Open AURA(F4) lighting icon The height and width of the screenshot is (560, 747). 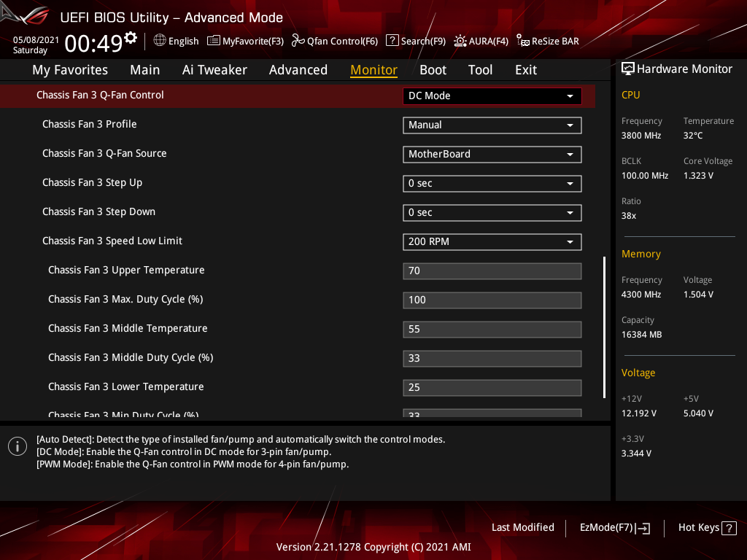coord(460,41)
